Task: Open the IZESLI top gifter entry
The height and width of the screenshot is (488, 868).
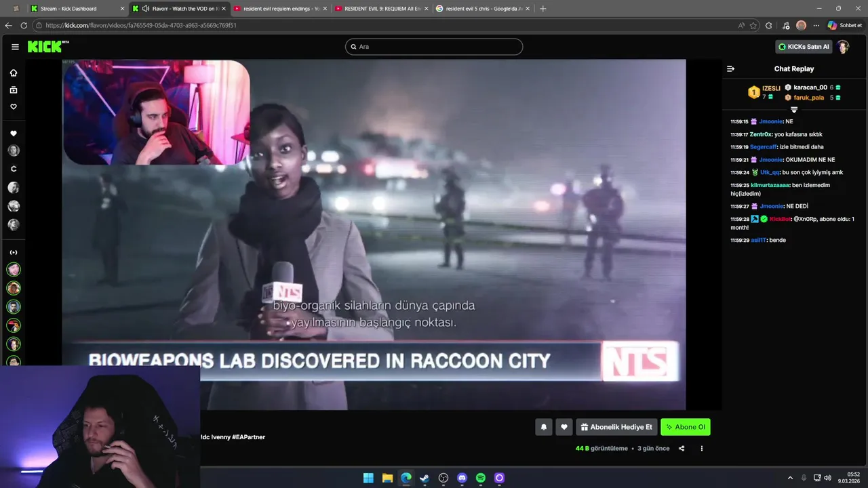Action: pos(764,92)
